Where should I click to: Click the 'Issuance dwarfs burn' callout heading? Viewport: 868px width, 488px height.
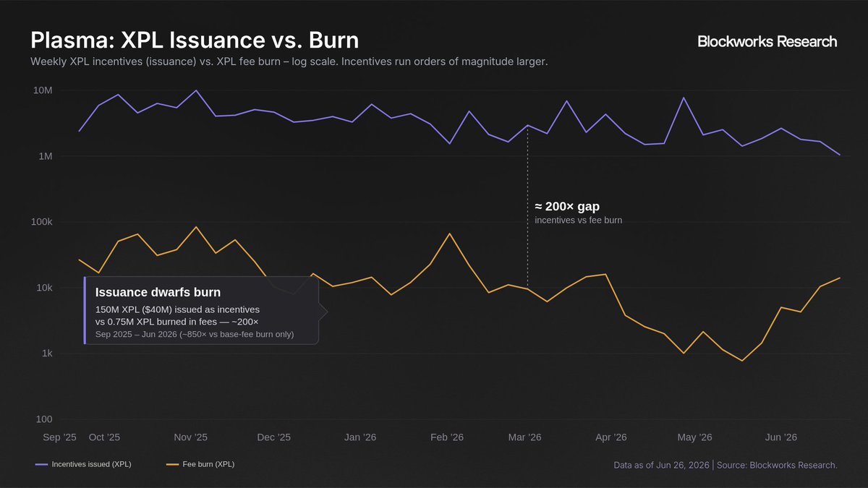[158, 292]
